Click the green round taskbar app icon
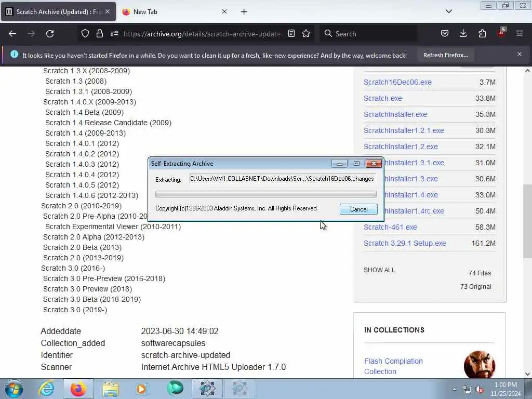This screenshot has height=399, width=532. [175, 389]
